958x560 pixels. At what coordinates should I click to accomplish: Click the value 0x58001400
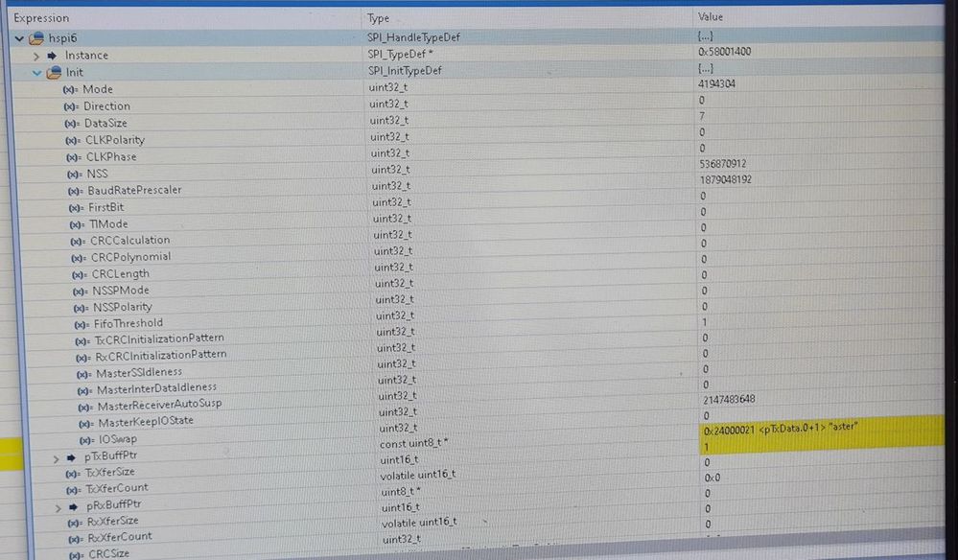[725, 52]
